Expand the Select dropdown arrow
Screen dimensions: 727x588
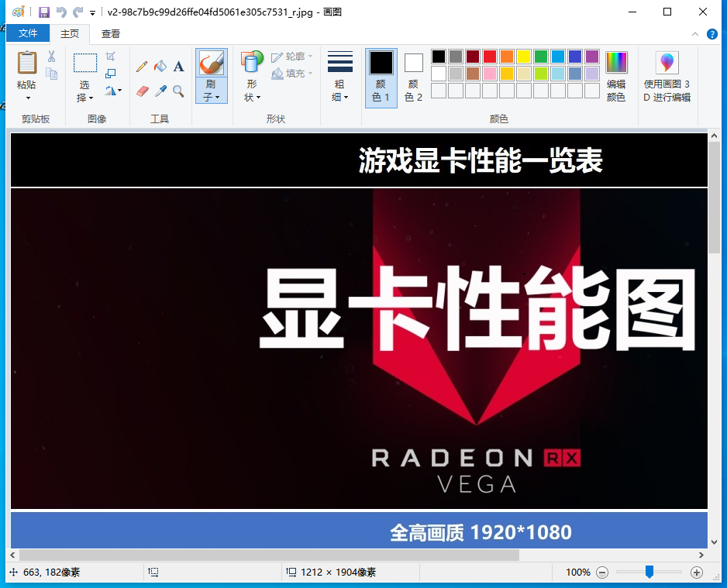coord(91,98)
